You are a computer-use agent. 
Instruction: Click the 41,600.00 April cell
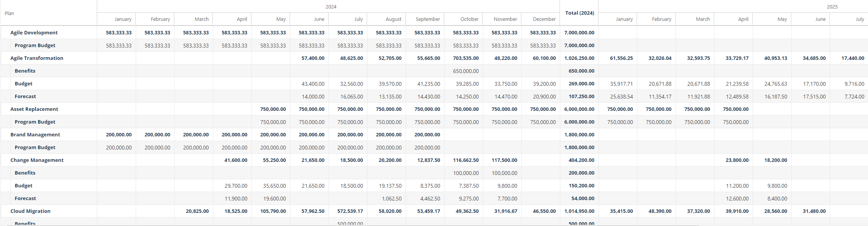click(x=236, y=160)
